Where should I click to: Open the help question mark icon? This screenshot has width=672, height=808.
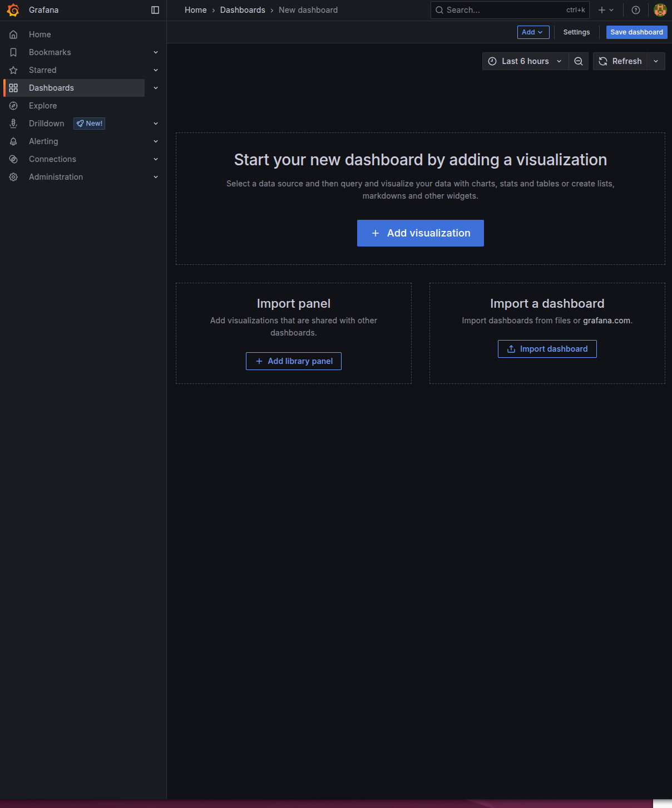point(636,10)
